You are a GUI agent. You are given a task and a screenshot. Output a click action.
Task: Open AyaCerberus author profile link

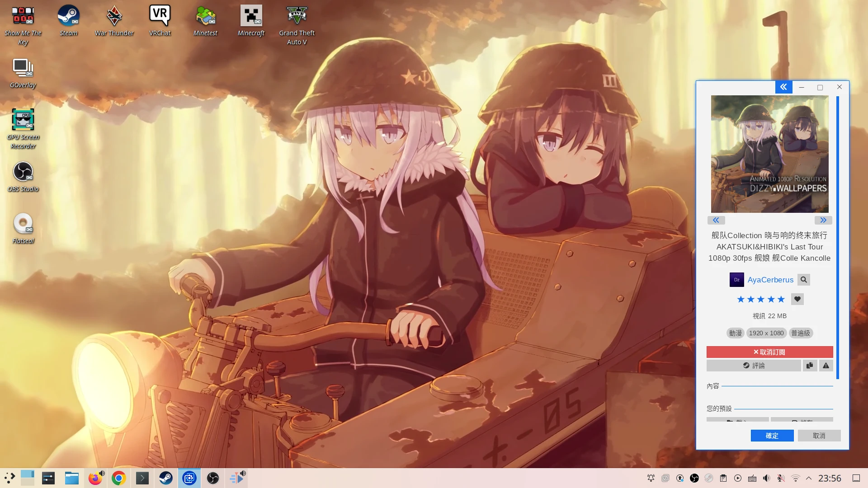(x=770, y=280)
